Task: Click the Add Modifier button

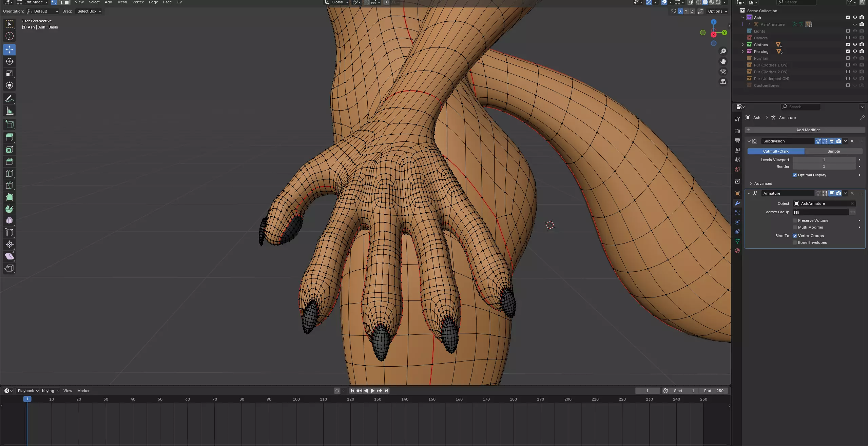Action: tap(807, 130)
